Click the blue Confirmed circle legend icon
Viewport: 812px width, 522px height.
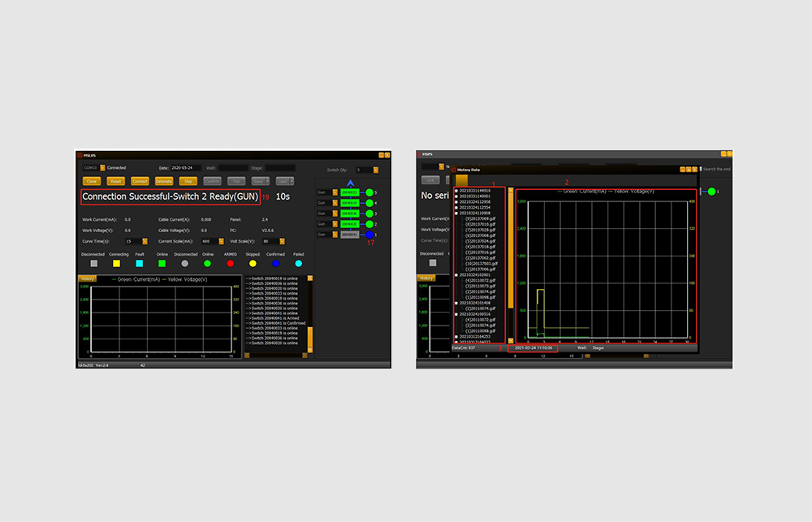[275, 264]
